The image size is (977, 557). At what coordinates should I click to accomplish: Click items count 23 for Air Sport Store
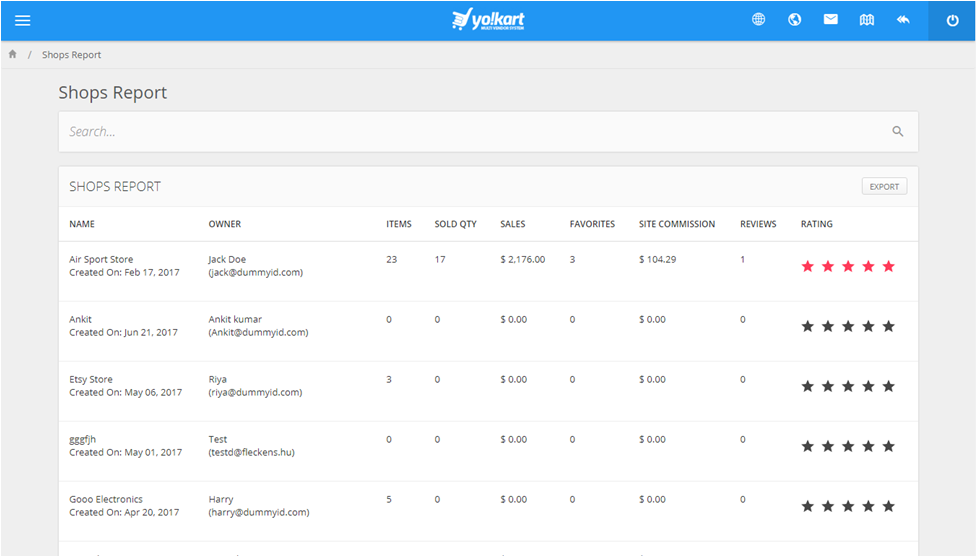point(391,259)
